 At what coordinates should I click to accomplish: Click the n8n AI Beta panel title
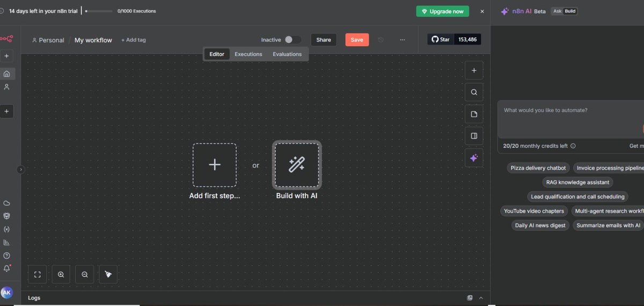523,11
